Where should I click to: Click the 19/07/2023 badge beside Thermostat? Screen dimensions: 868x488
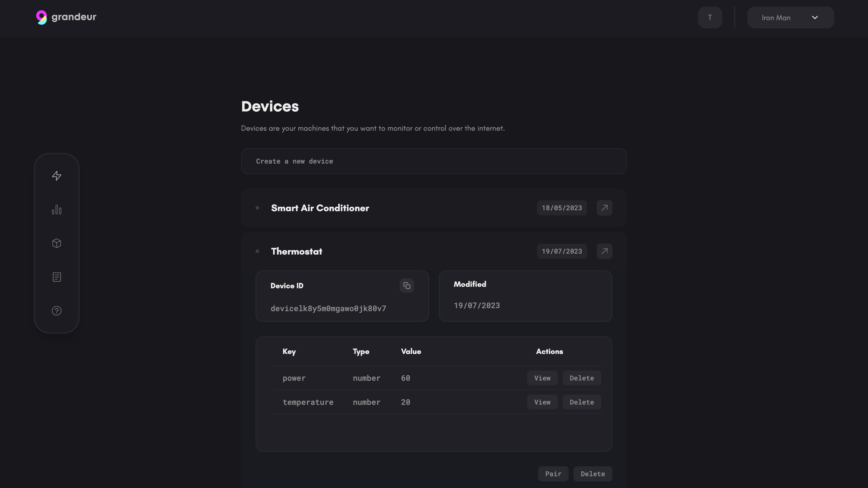[x=562, y=251]
